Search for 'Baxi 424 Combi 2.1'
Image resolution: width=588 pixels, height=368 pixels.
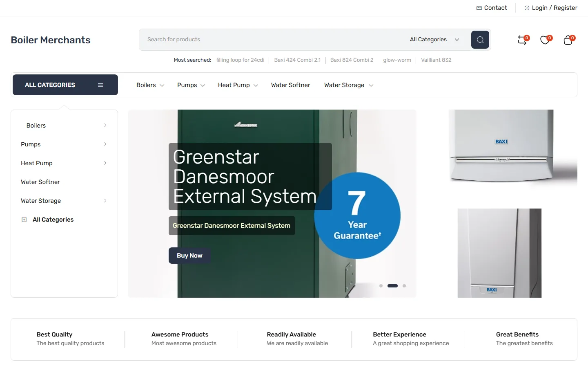click(297, 60)
